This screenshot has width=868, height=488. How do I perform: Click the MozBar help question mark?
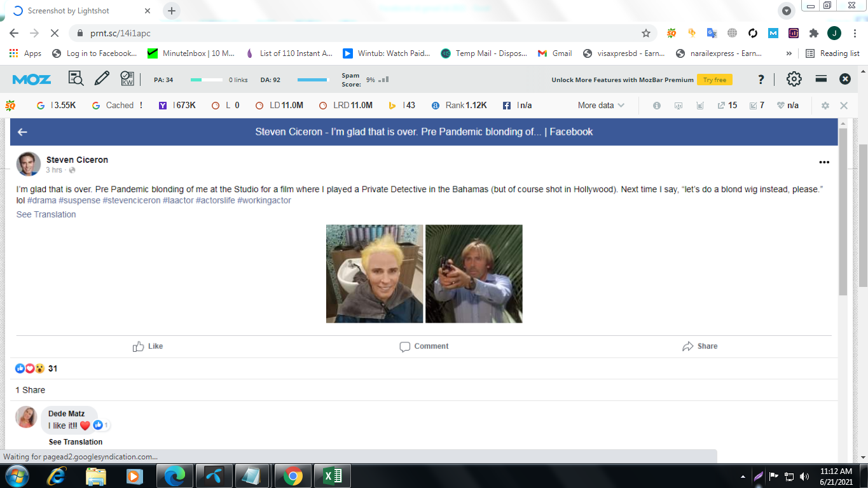(761, 78)
